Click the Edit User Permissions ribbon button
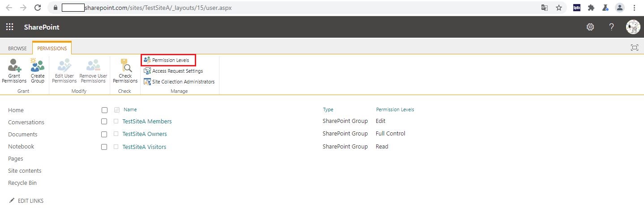The image size is (644, 214). point(64,71)
